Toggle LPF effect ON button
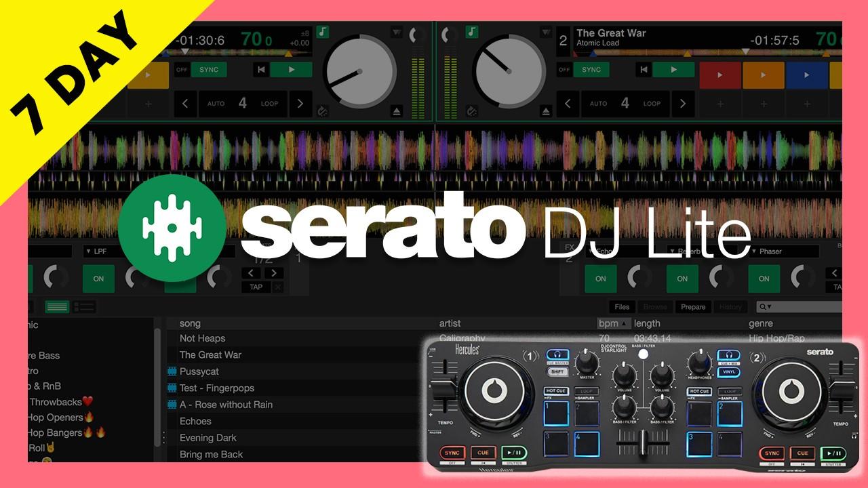 pos(98,279)
